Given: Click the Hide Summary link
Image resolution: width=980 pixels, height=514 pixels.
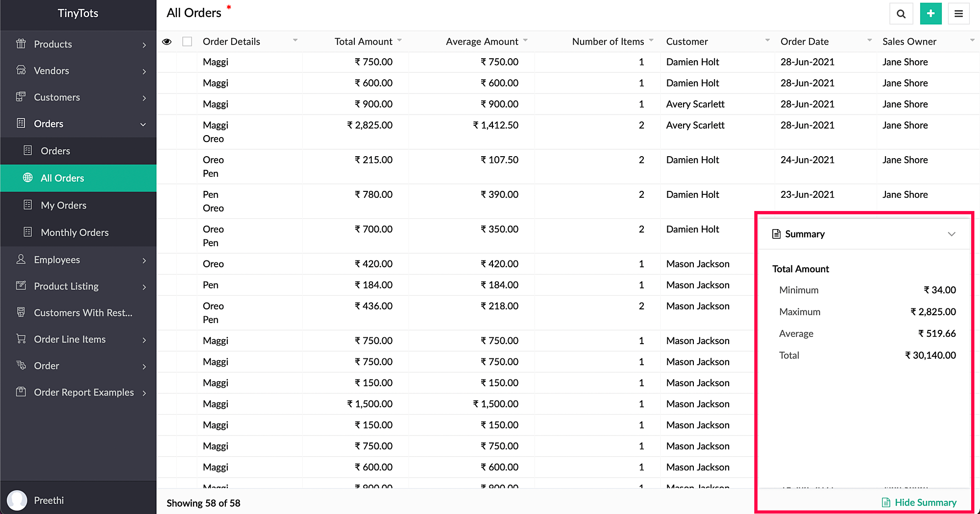Looking at the screenshot, I should click(919, 502).
